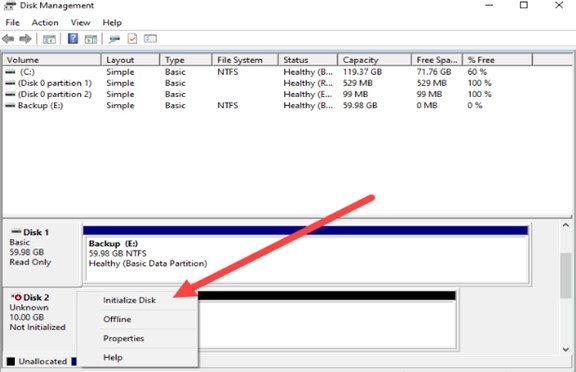Sort by the Free Spa... column header

(x=437, y=60)
